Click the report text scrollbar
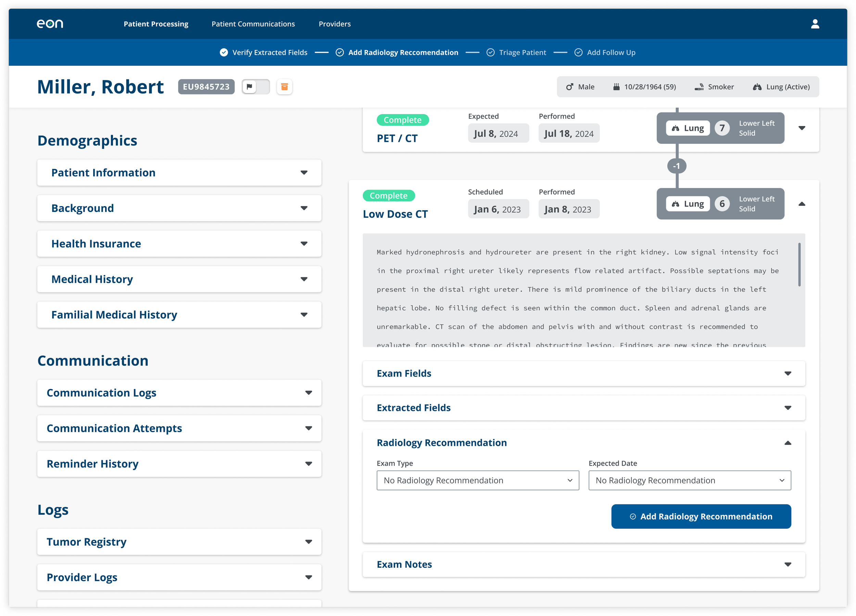 (800, 264)
